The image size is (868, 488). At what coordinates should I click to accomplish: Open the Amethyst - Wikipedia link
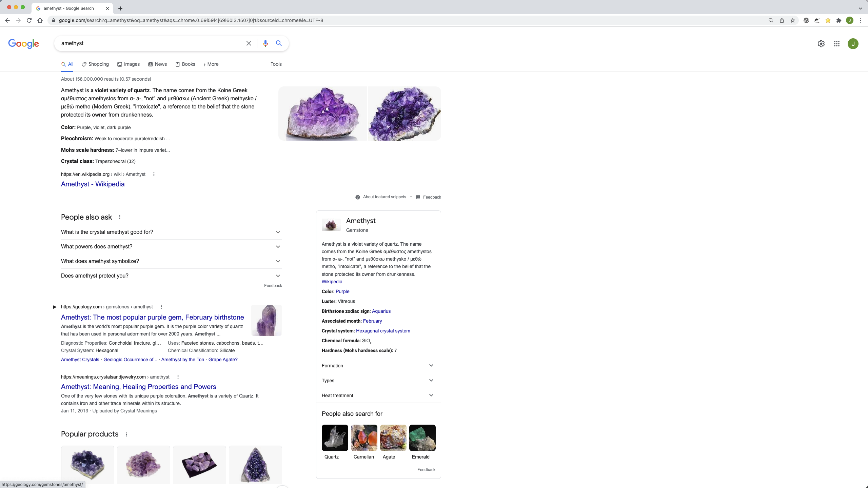tap(93, 184)
